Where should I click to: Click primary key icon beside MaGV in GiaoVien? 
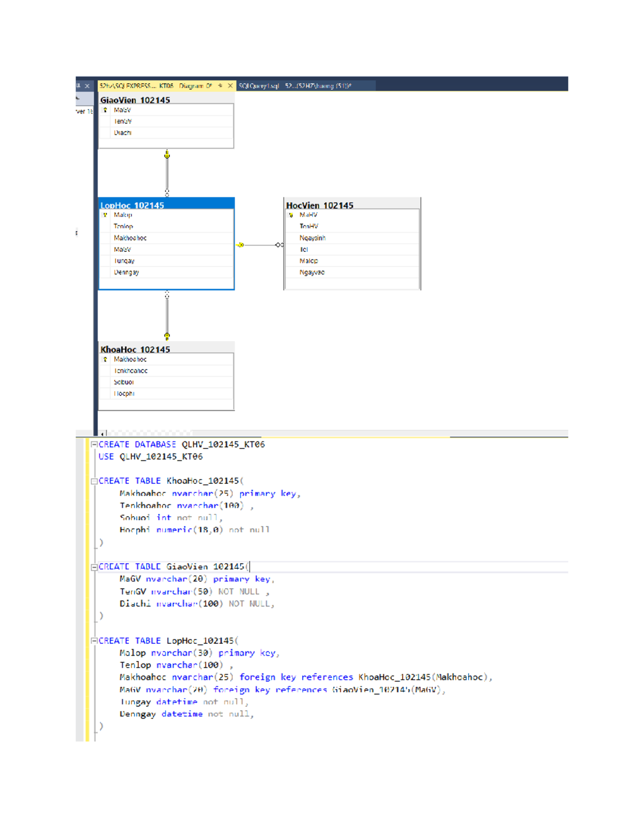(x=105, y=110)
